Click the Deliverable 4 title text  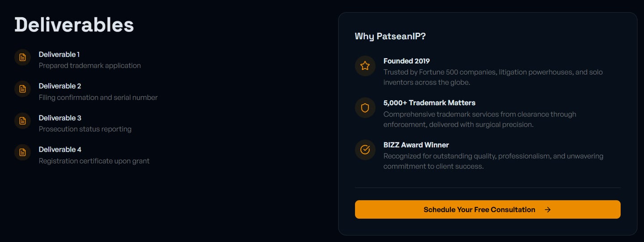tap(60, 149)
